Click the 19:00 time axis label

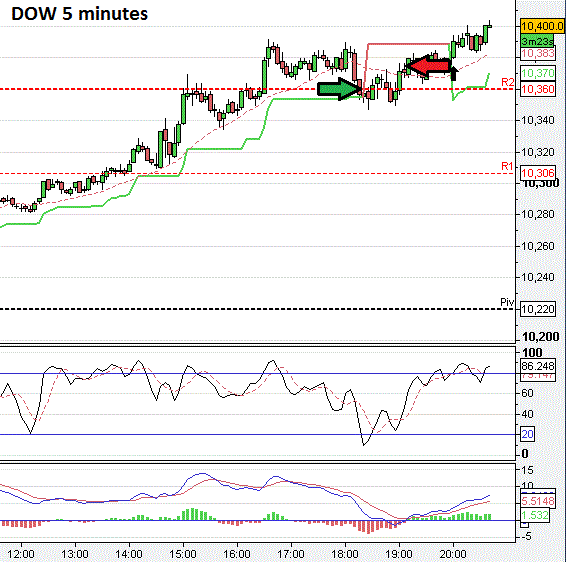[399, 554]
